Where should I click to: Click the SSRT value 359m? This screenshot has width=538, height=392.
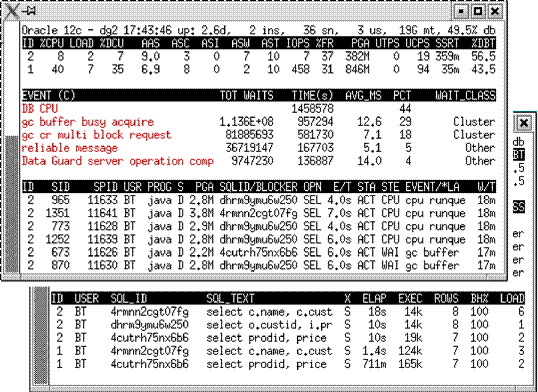click(x=447, y=56)
